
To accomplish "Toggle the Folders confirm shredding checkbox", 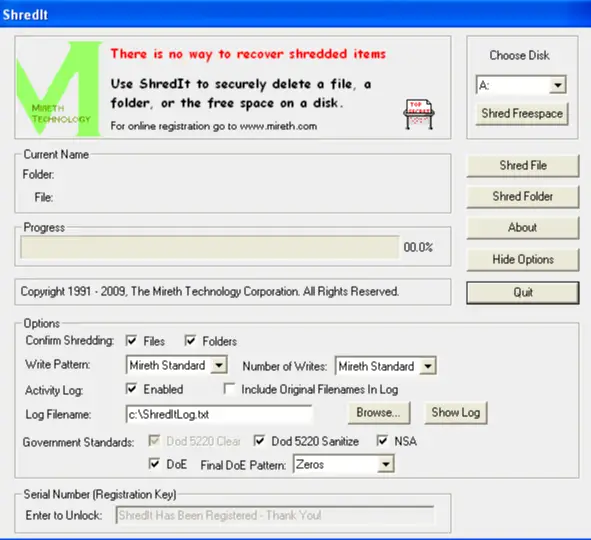I will coord(190,341).
